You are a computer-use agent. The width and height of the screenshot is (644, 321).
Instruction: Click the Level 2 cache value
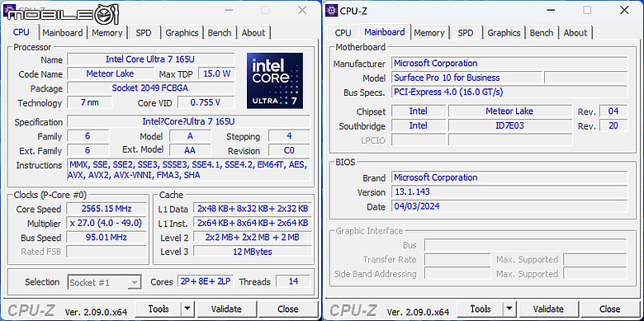(x=252, y=238)
